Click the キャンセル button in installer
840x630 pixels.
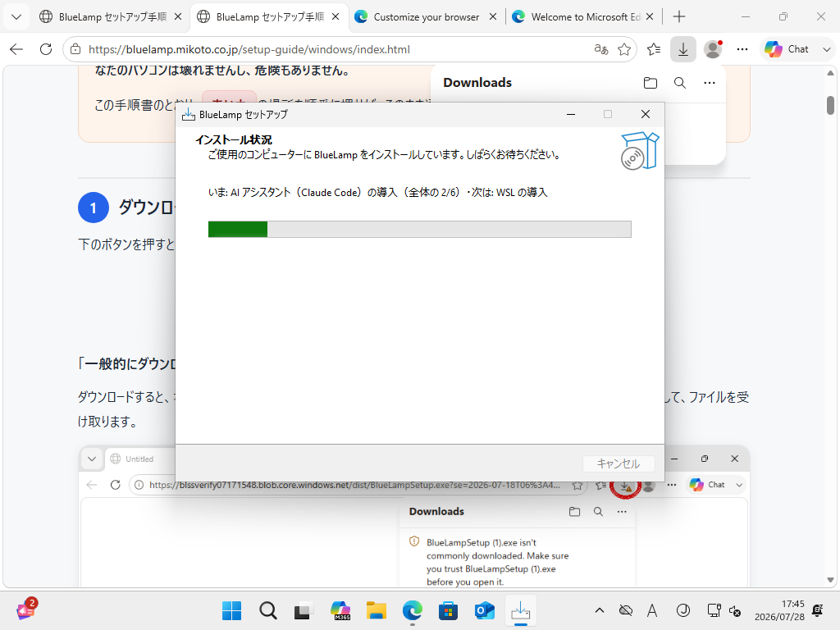[619, 463]
